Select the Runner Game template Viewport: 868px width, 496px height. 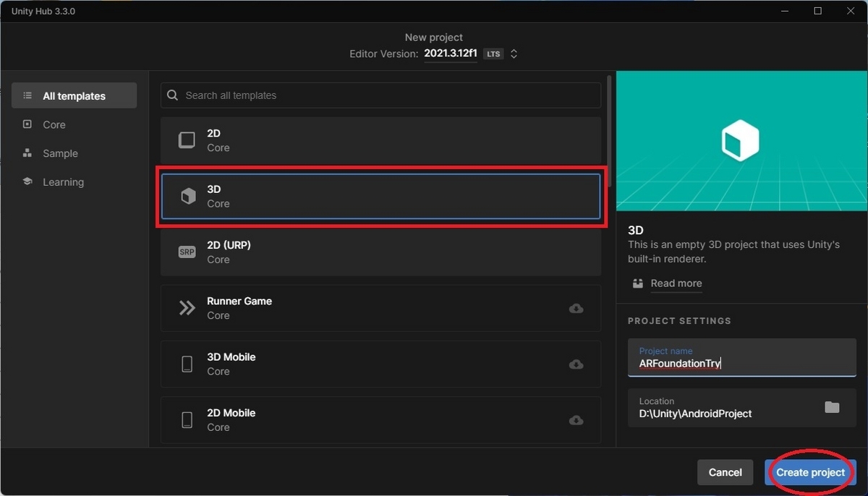click(x=380, y=308)
